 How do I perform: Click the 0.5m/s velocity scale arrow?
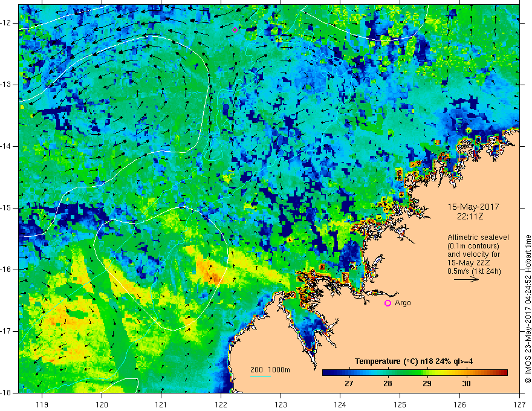pyautogui.click(x=466, y=280)
